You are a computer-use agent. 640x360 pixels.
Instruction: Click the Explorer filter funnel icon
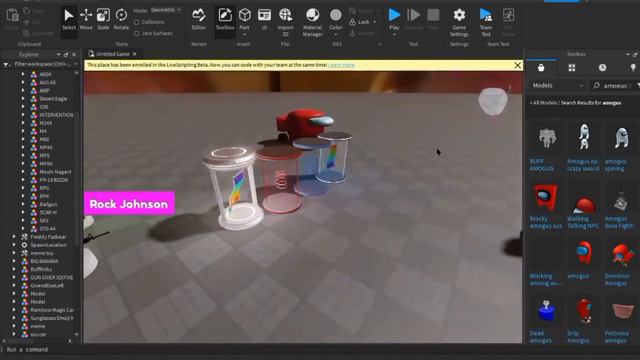6,64
